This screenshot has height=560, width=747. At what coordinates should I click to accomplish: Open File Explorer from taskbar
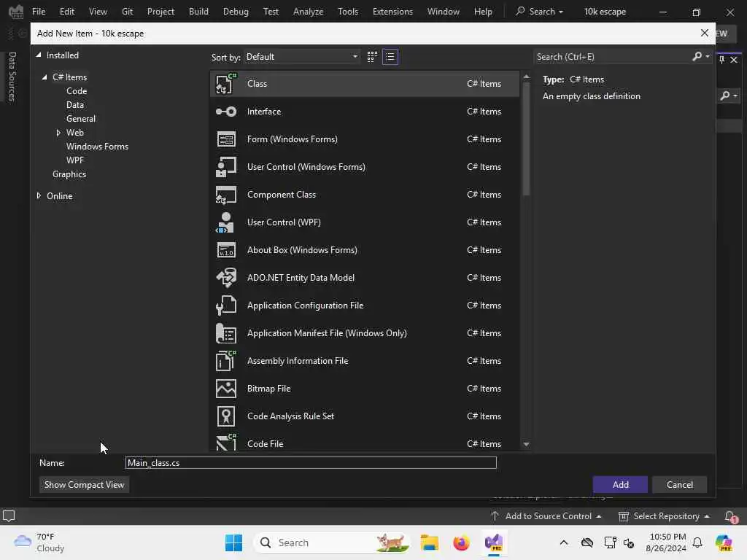(429, 542)
